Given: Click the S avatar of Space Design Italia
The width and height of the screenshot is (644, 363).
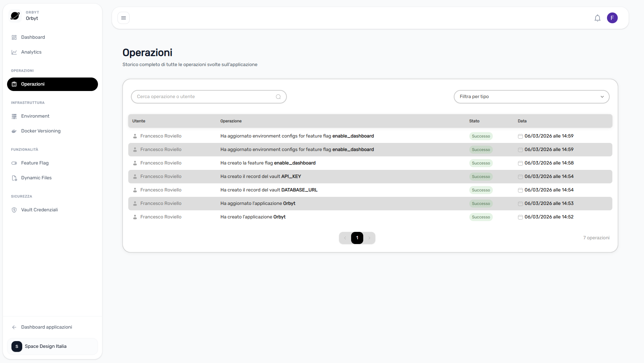Looking at the screenshot, I should (17, 346).
